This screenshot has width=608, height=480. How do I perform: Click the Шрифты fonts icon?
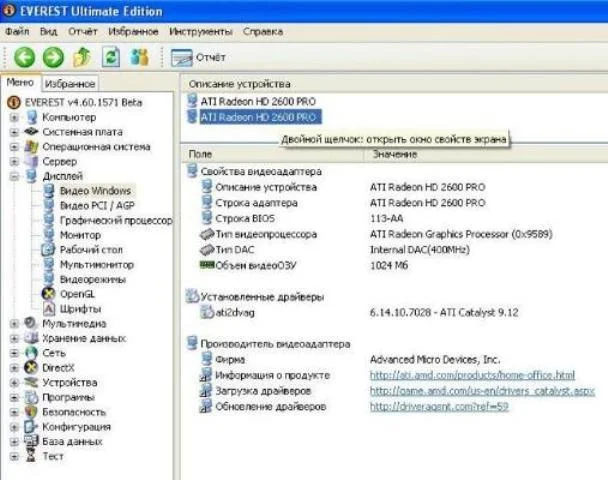[48, 309]
